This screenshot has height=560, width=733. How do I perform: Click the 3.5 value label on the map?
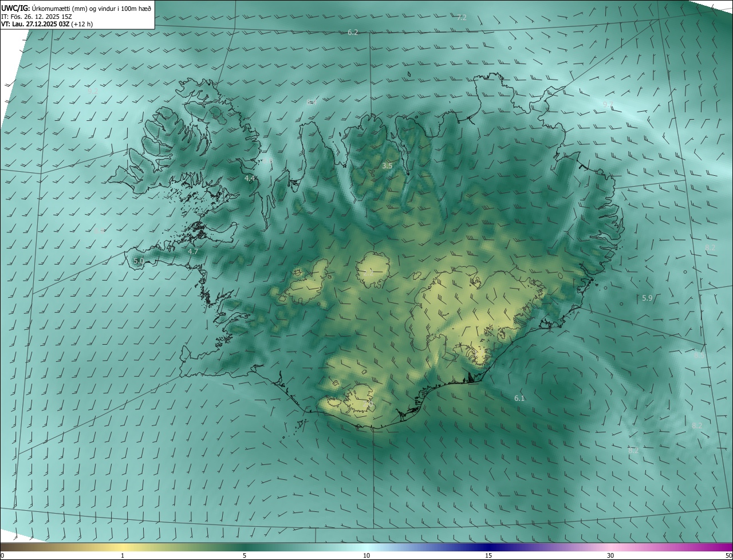pos(387,166)
